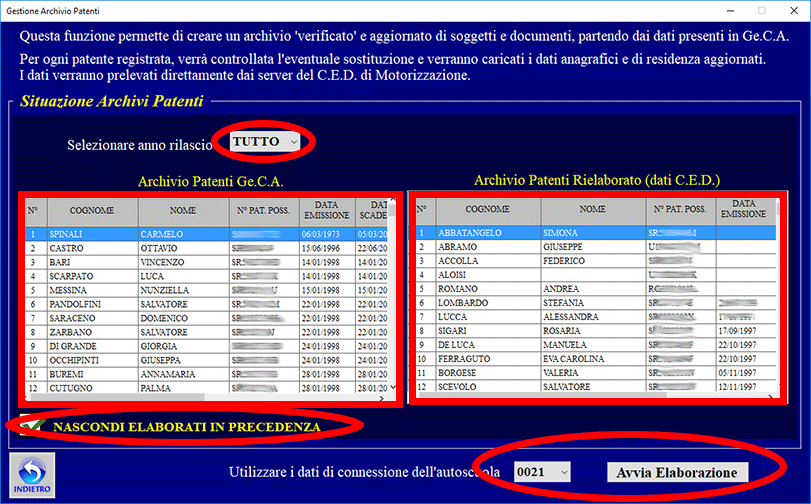Viewport: 811px width, 504px height.
Task: Click Ge.C.A. table horizontal scrollbar
Action: pyautogui.click(x=206, y=398)
